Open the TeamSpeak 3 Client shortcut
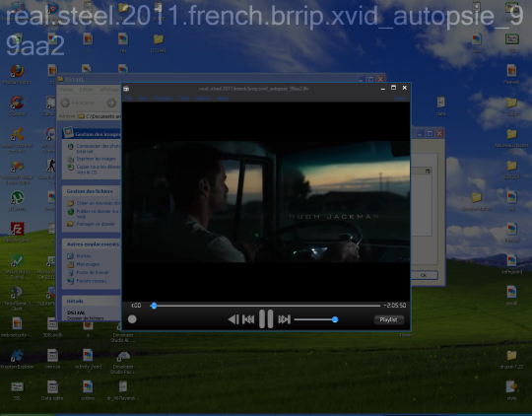The image size is (532, 416). point(17,299)
